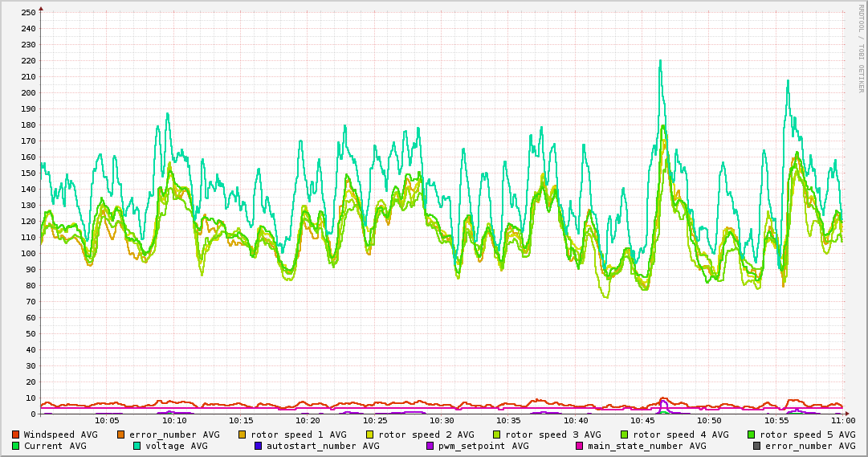
Task: Click the 10:05 time axis label
Action: pos(107,420)
